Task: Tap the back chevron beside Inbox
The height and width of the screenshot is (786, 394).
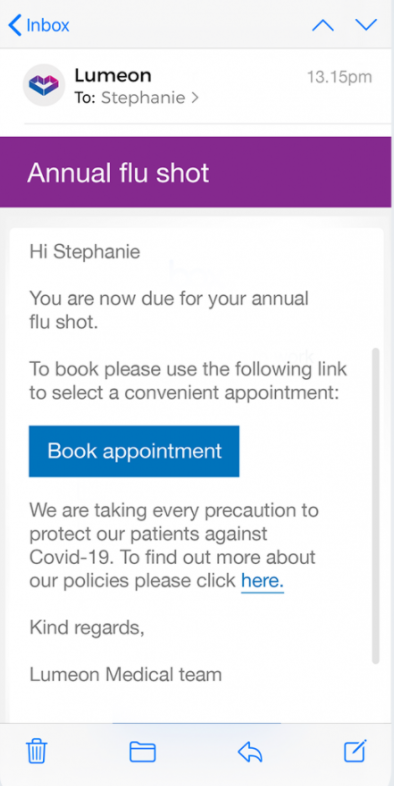Action: [15, 25]
